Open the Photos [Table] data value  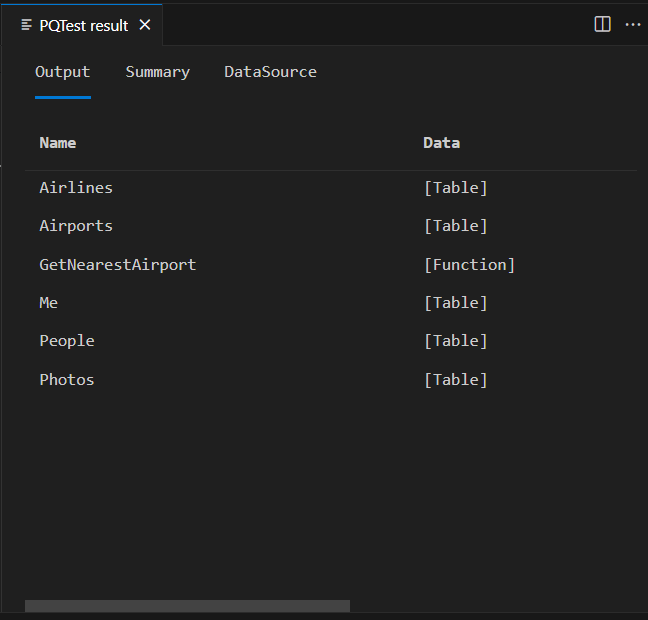[x=455, y=380]
